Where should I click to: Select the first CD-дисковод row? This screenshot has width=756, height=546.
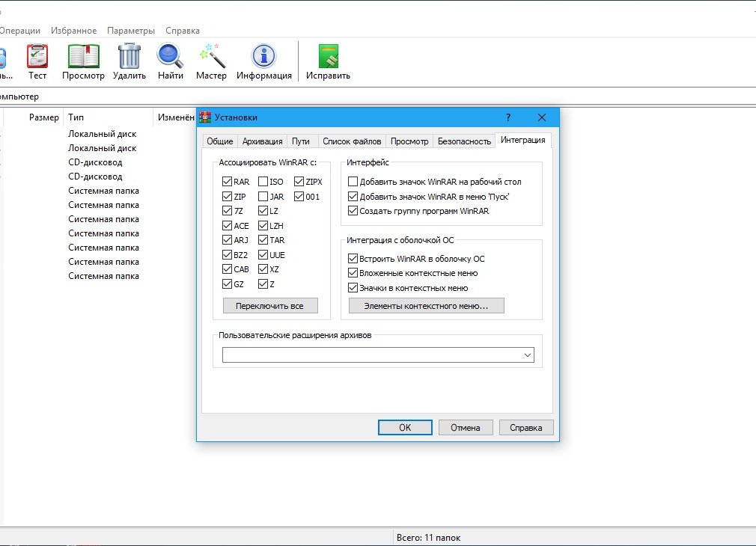tap(95, 162)
